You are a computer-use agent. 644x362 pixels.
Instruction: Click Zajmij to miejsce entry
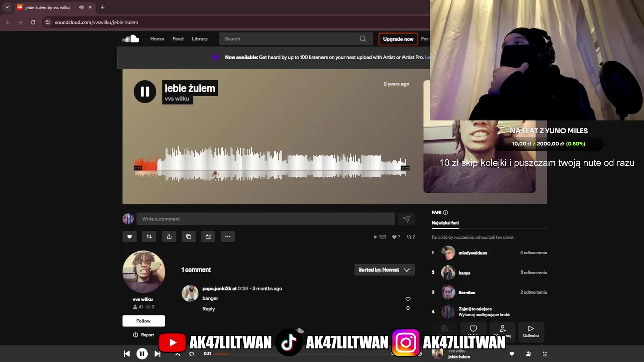(x=475, y=309)
